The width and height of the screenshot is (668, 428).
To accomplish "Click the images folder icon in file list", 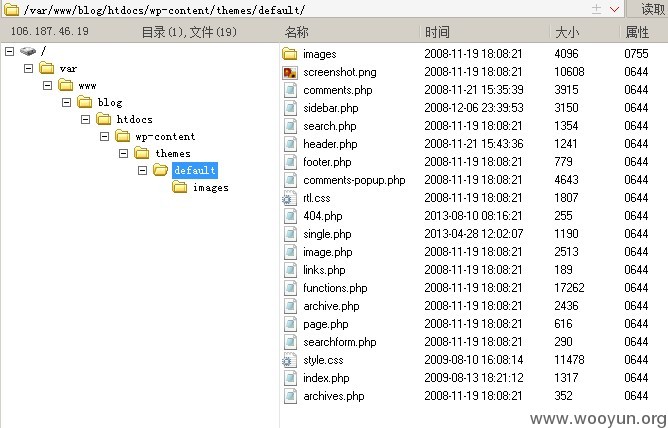I will coord(290,54).
